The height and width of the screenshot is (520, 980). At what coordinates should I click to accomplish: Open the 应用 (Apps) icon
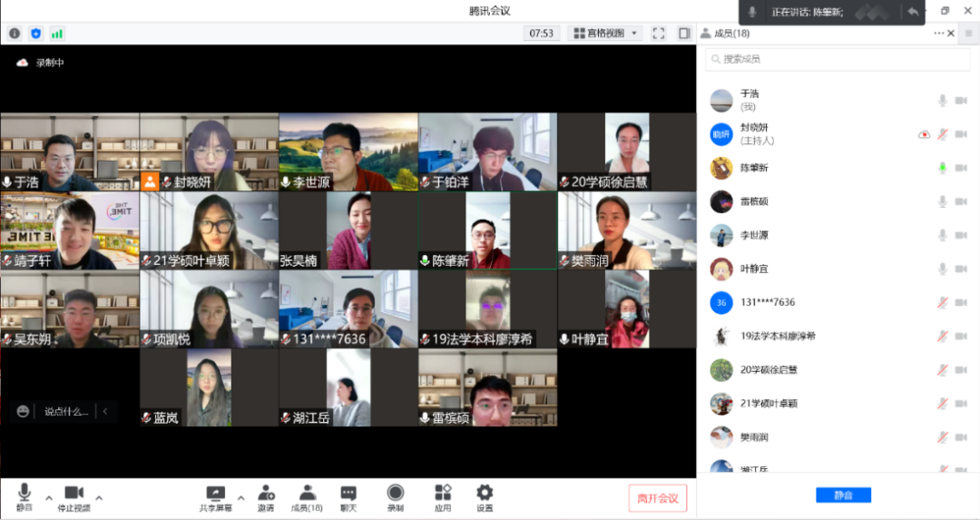pos(443,496)
